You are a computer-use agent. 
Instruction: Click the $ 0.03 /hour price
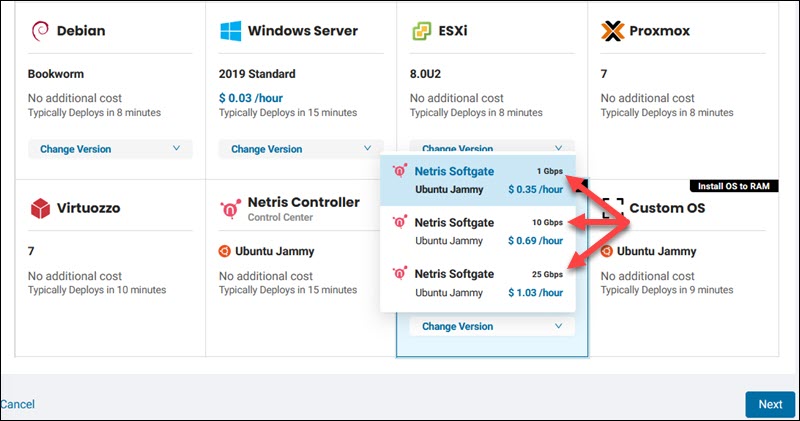tap(251, 98)
